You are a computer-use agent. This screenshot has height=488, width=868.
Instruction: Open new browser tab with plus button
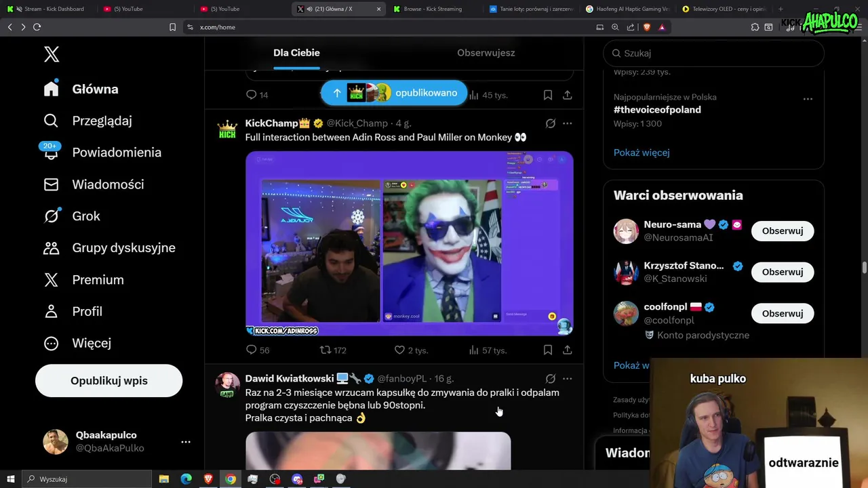point(781,9)
